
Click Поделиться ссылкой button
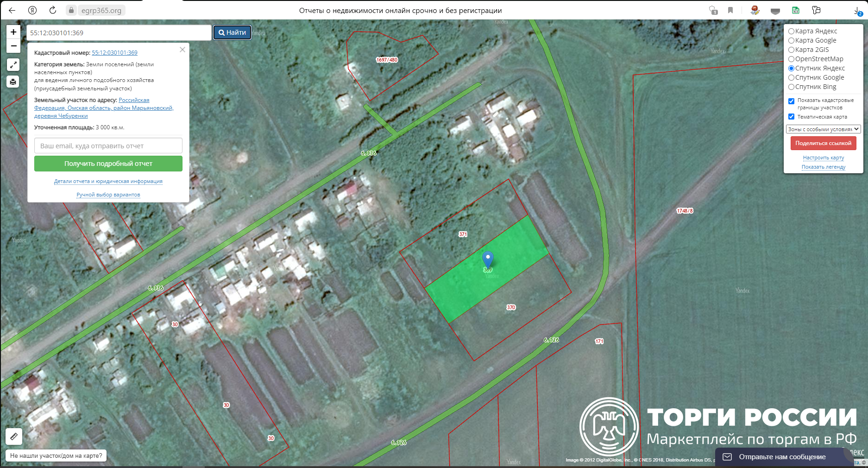(x=823, y=143)
